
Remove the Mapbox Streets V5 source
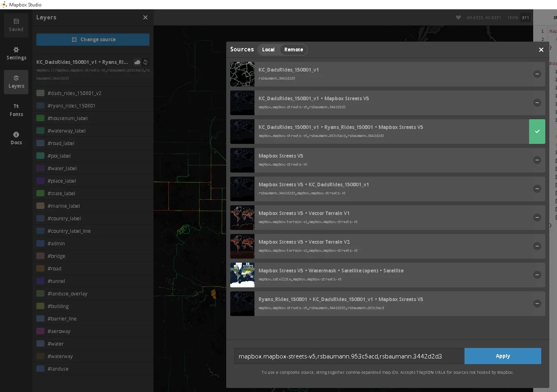537,160
